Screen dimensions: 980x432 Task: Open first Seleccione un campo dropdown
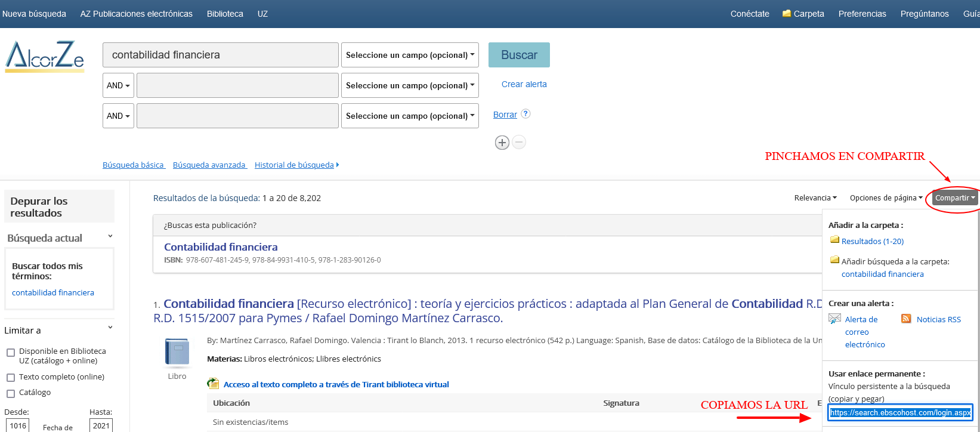(410, 55)
